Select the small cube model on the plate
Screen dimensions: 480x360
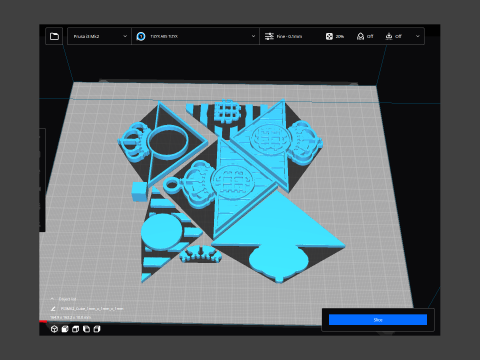coord(139,192)
